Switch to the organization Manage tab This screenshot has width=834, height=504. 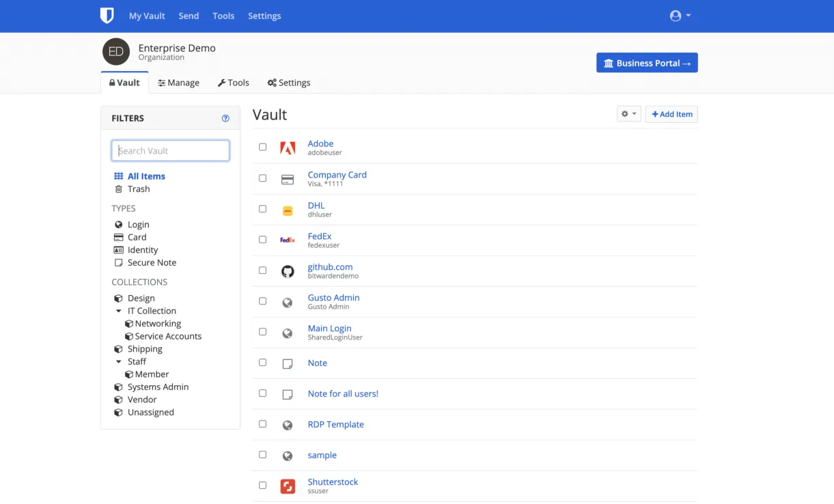[178, 83]
